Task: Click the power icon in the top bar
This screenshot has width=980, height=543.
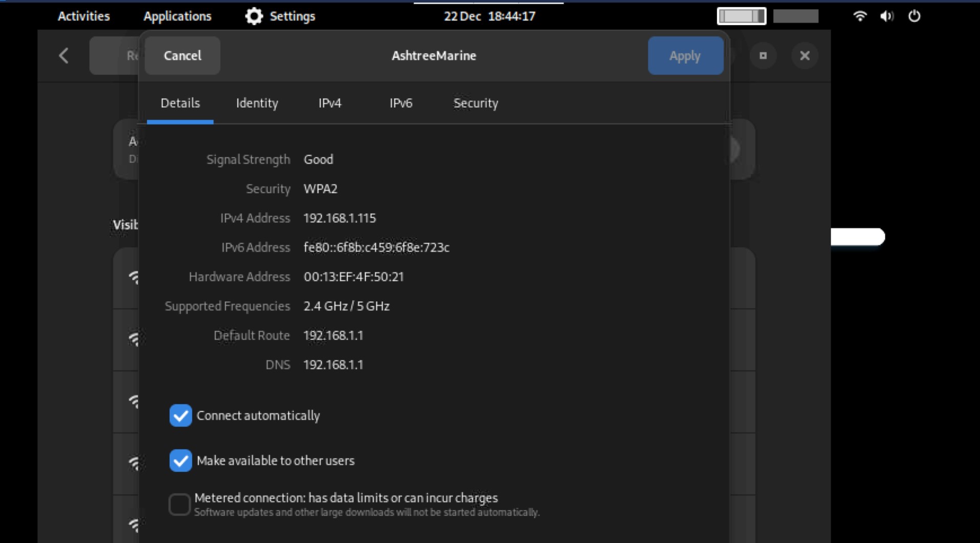Action: [914, 16]
